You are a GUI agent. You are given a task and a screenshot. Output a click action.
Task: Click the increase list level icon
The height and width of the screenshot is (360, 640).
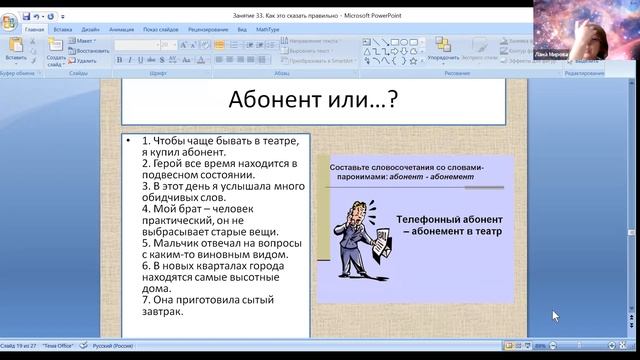coord(260,45)
